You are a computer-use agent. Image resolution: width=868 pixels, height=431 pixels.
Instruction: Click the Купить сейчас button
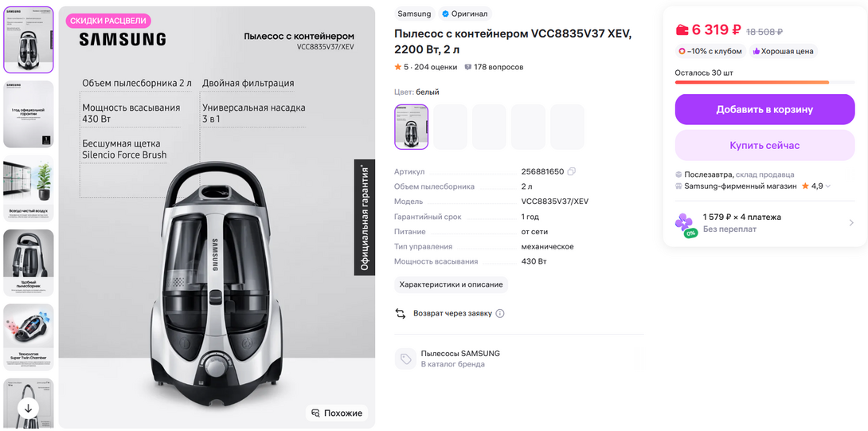[765, 146]
